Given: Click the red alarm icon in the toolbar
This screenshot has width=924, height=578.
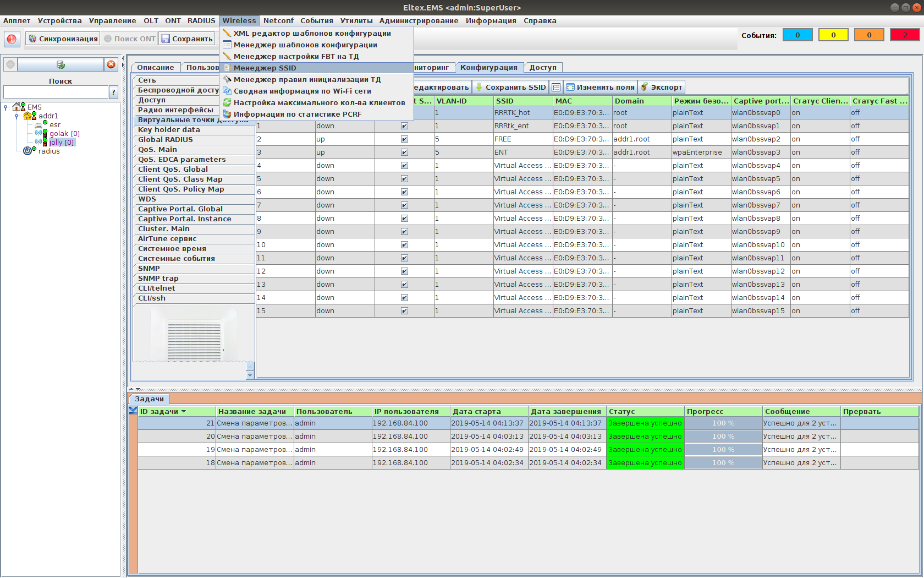Looking at the screenshot, I should pyautogui.click(x=12, y=39).
